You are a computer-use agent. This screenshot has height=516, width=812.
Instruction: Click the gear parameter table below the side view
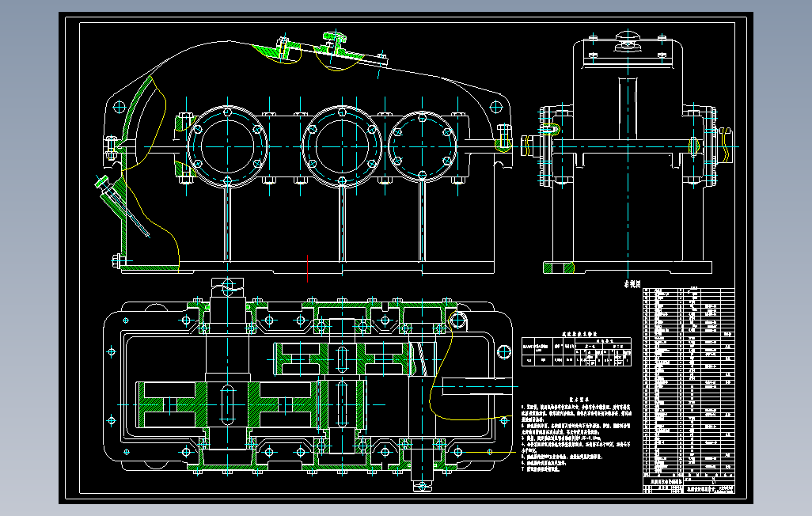[x=576, y=351]
